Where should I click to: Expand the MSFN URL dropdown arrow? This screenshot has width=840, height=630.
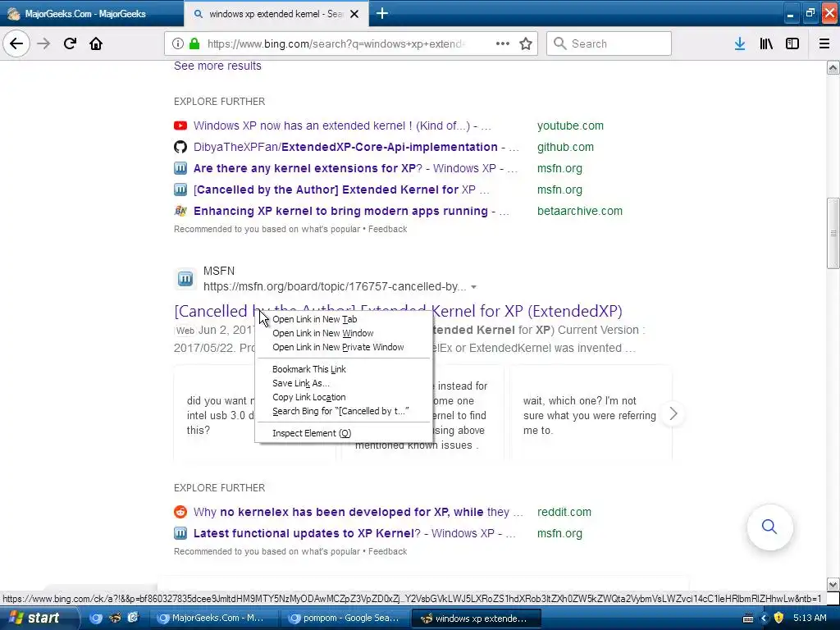coord(473,287)
